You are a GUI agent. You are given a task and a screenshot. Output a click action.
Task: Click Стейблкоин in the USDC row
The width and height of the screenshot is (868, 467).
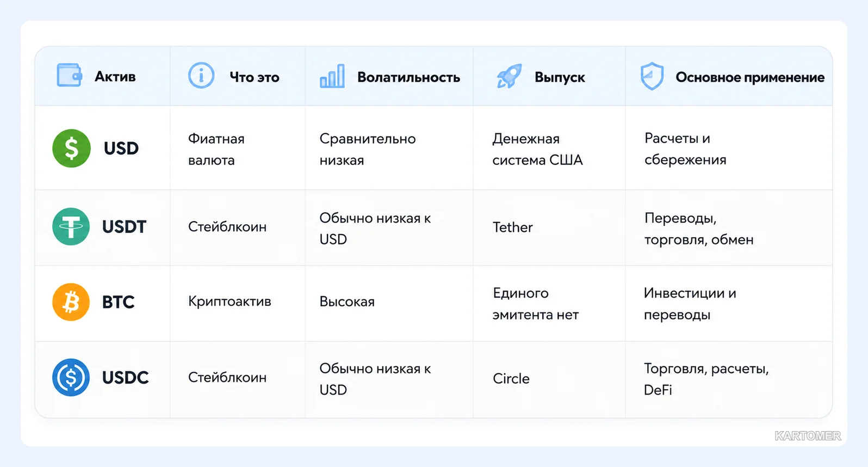[227, 377]
